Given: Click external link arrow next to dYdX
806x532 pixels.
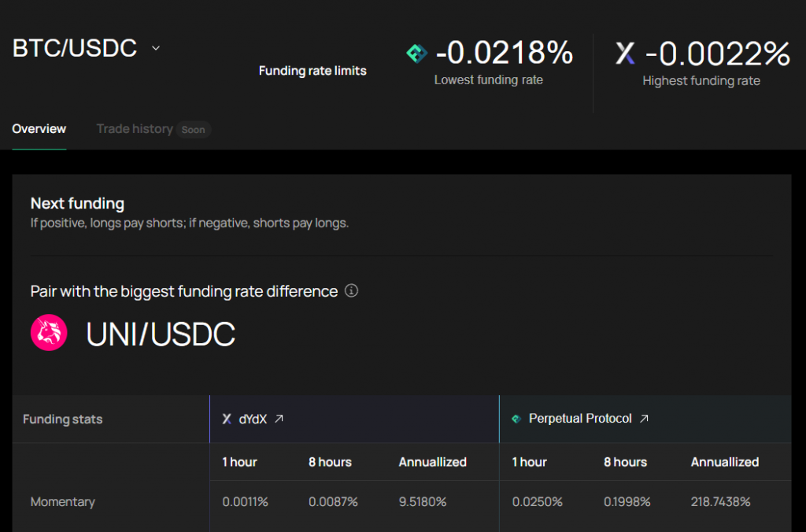Looking at the screenshot, I should pyautogui.click(x=279, y=419).
